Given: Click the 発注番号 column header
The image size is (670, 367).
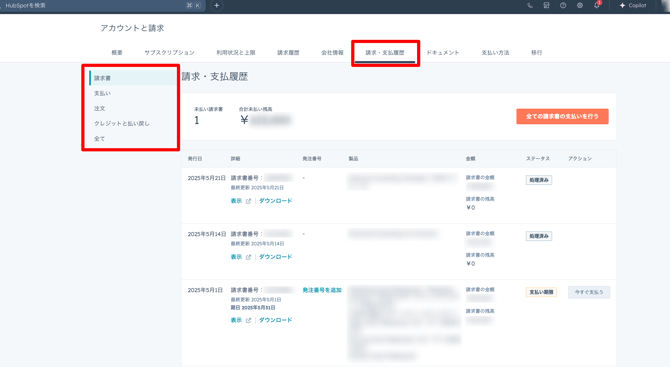Looking at the screenshot, I should tap(312, 159).
